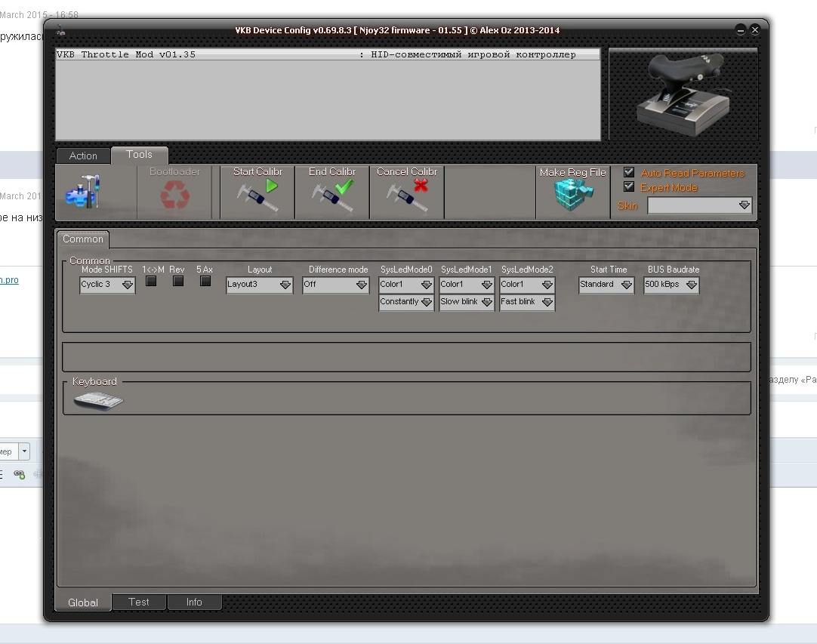Image resolution: width=817 pixels, height=644 pixels.
Task: Toggle Expert Mode checkbox
Action: (x=629, y=186)
